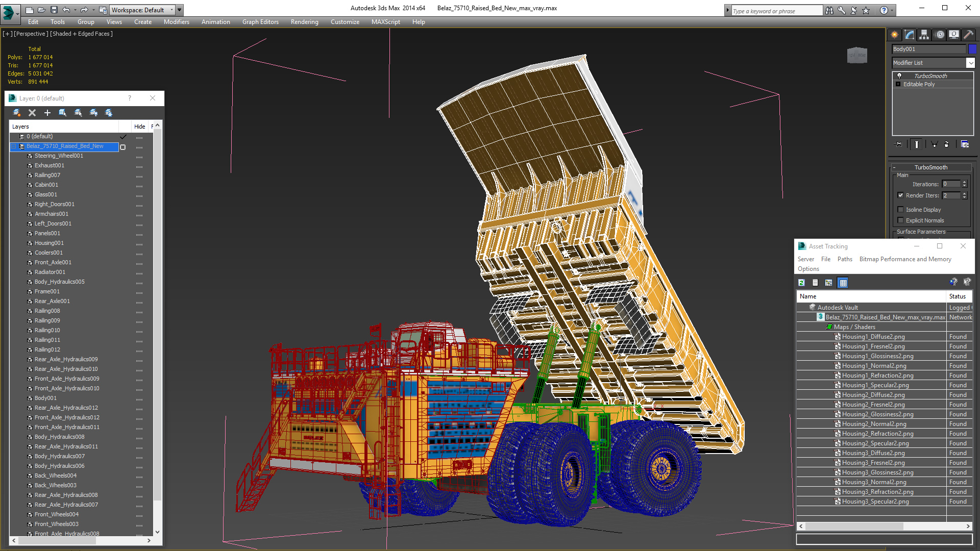
Task: Open the viewport [+] general menu
Action: pyautogui.click(x=7, y=34)
